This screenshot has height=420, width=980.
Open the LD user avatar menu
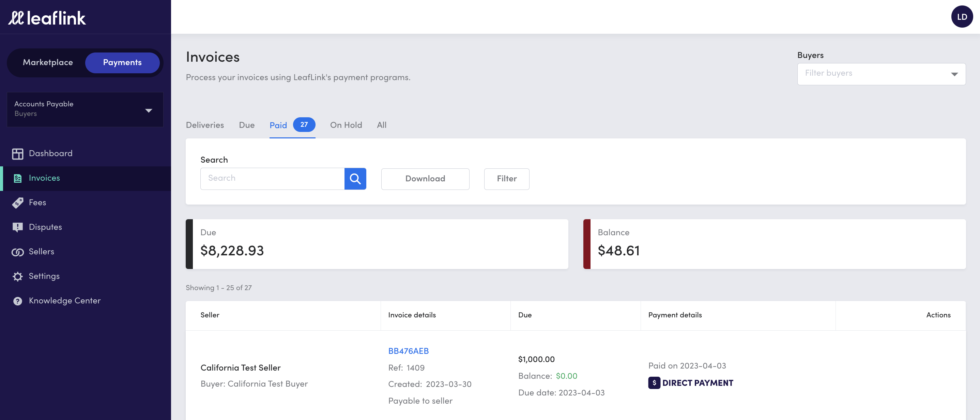pos(962,17)
